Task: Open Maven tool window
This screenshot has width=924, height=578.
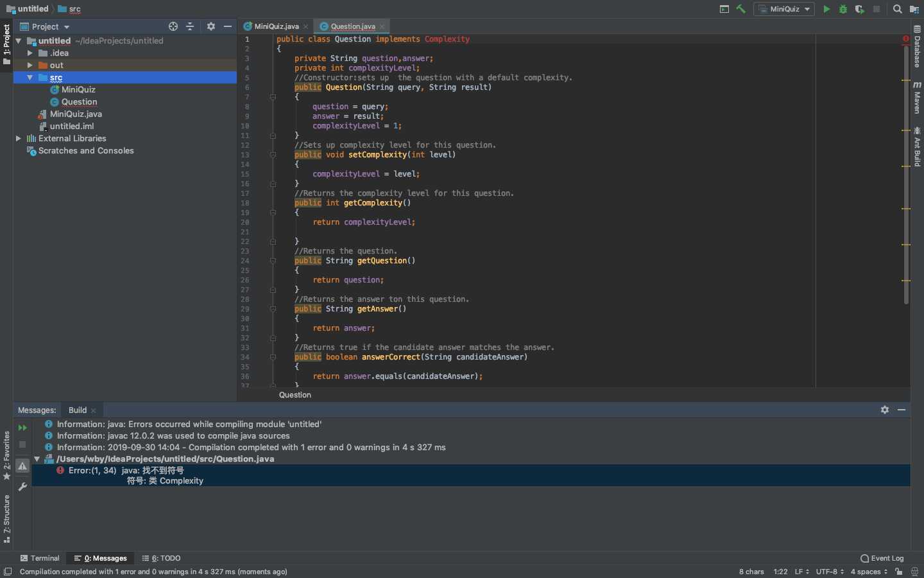Action: 918,97
